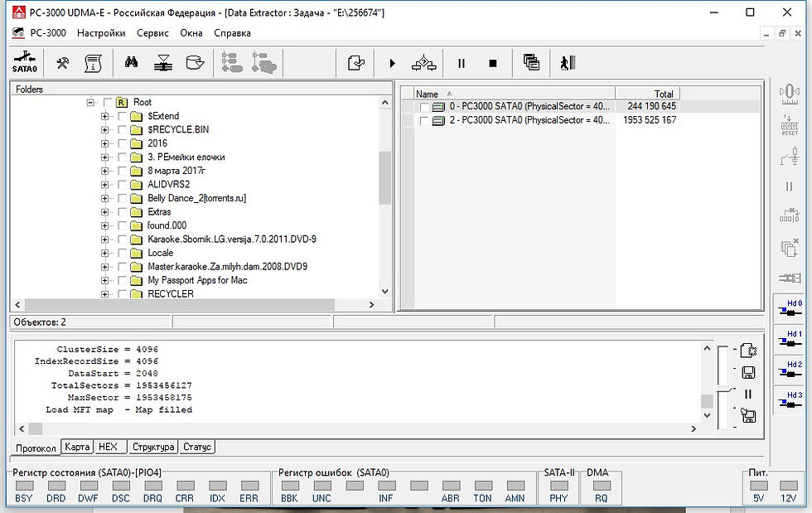The image size is (812, 513).
Task: Check the $Extend folder checkbox
Action: 123,116
